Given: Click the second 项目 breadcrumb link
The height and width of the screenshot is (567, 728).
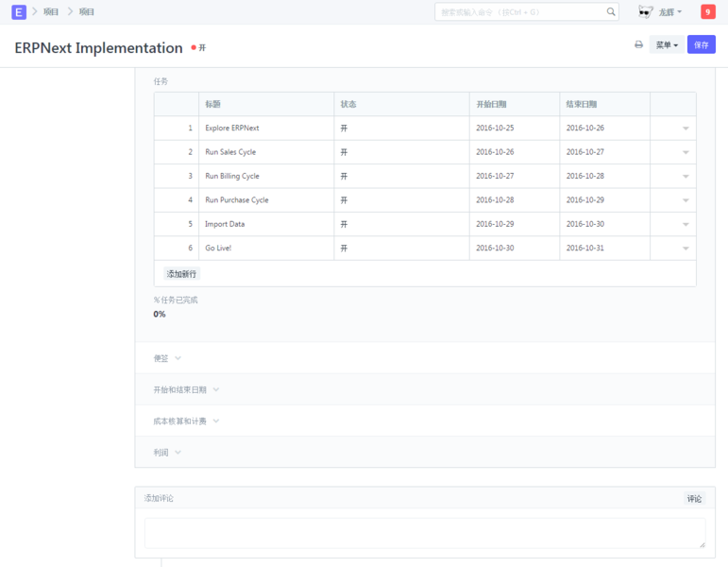Looking at the screenshot, I should (x=86, y=12).
